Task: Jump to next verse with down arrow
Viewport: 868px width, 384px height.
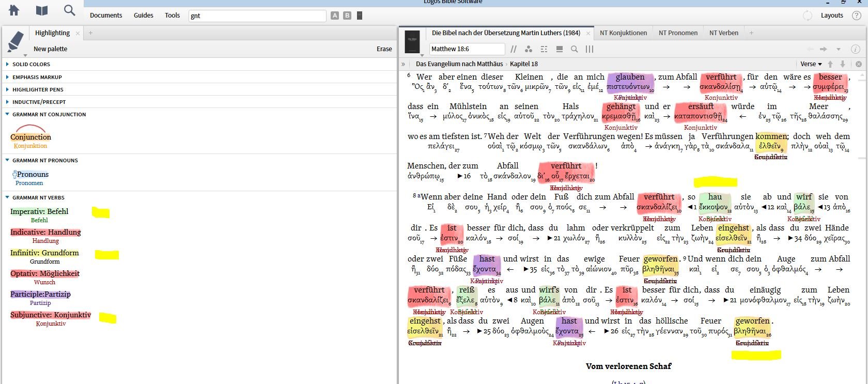Action: pos(843,64)
